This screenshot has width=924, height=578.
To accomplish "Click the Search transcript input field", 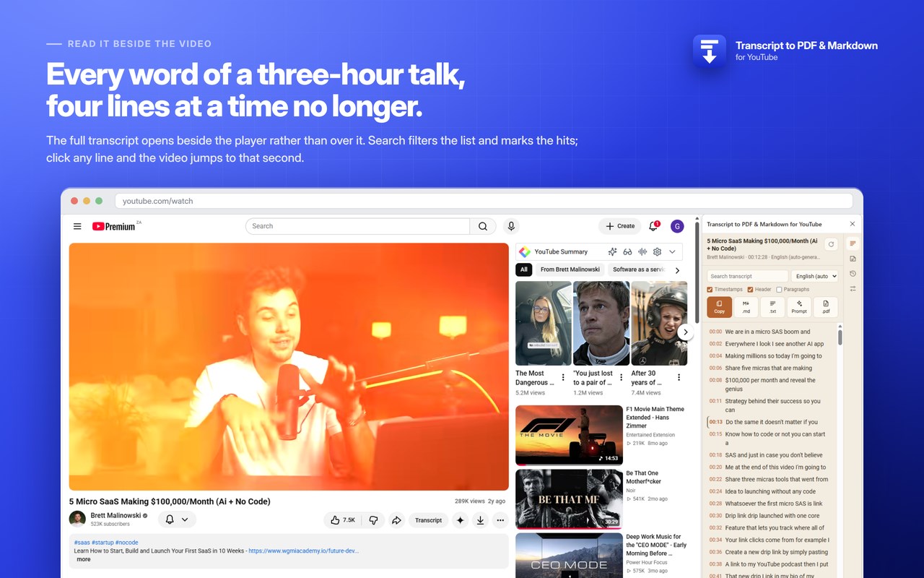I will 748,276.
